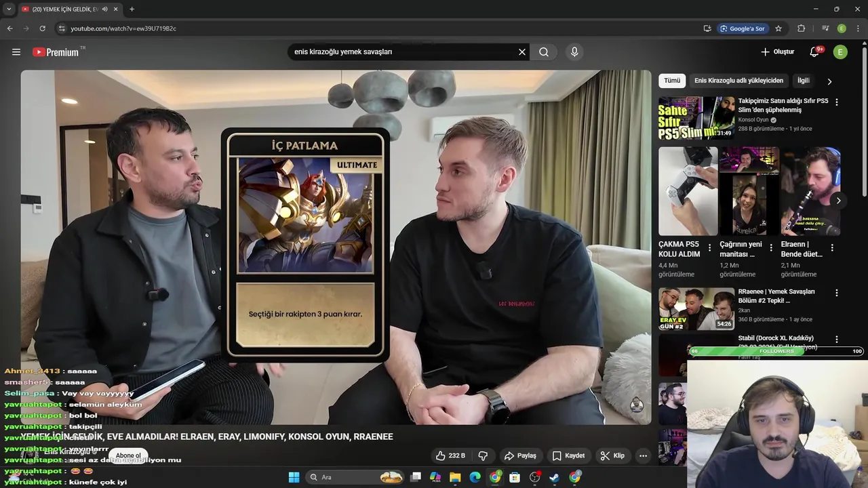Start voice search with the microphone icon
This screenshot has width=868, height=488.
point(574,52)
